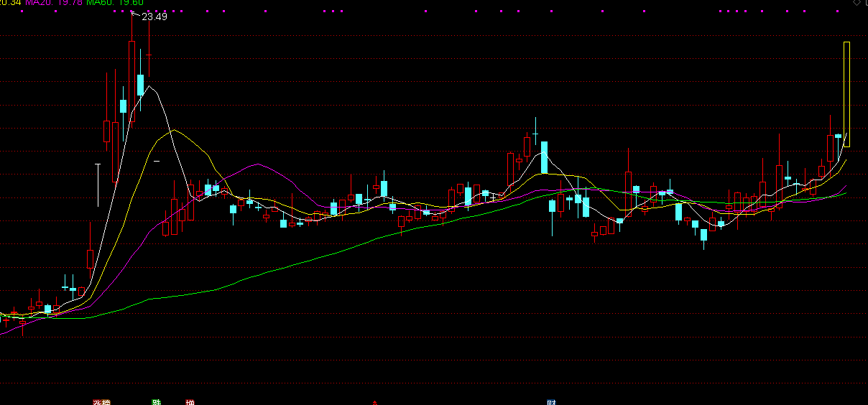The height and width of the screenshot is (405, 868).
Task: Click the MA20 moving average value label
Action: [53, 3]
